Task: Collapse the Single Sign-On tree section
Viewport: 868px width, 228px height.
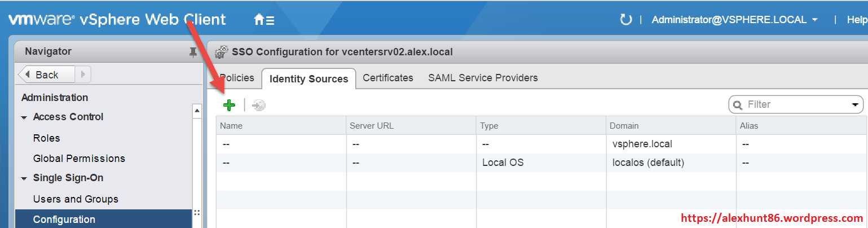Action: (x=24, y=178)
